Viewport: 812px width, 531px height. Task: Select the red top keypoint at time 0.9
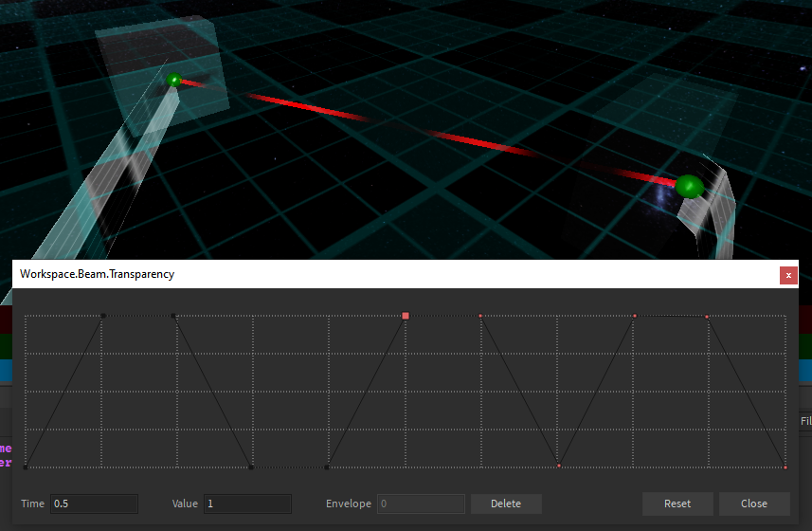(x=707, y=317)
